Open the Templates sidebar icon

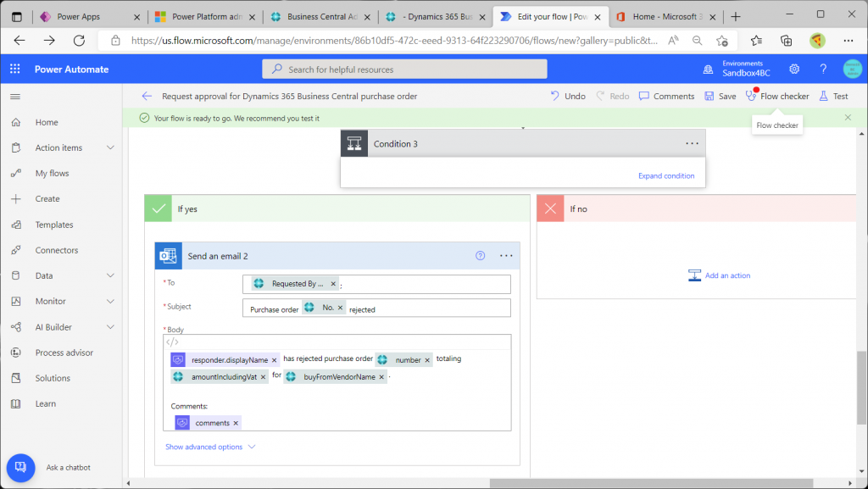[16, 225]
